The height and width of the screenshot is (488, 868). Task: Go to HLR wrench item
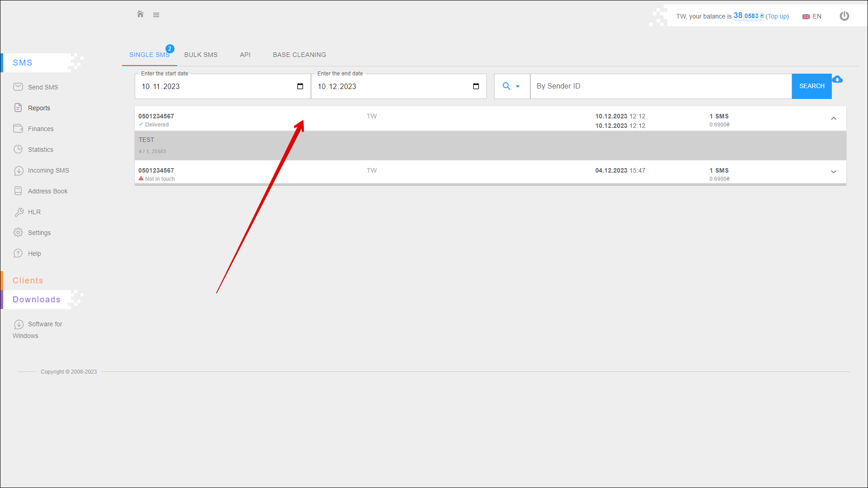34,212
